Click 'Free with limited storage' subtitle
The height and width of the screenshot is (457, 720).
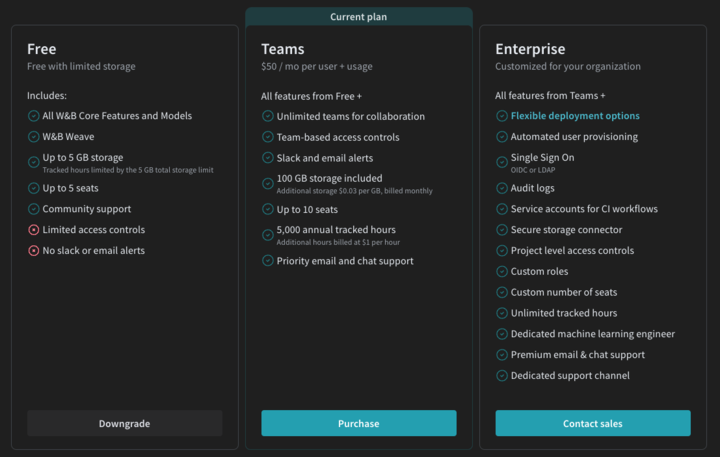pyautogui.click(x=81, y=66)
